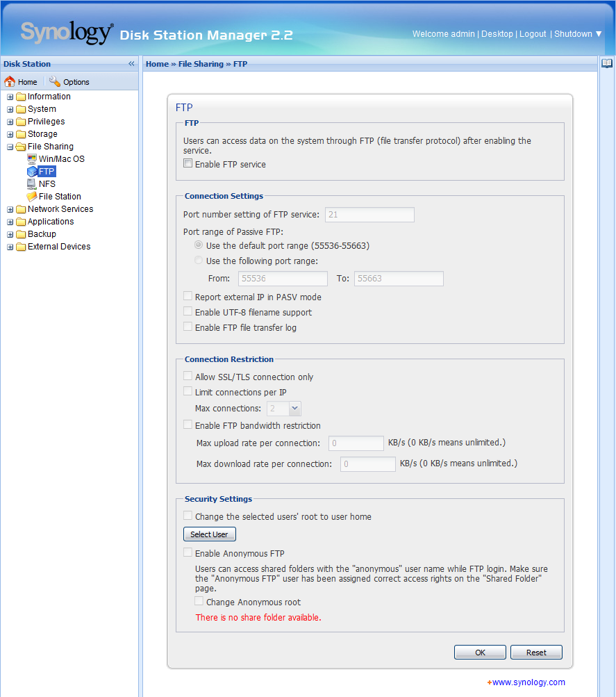Open the Win/Mac OS page
The width and height of the screenshot is (616, 697).
click(x=61, y=158)
